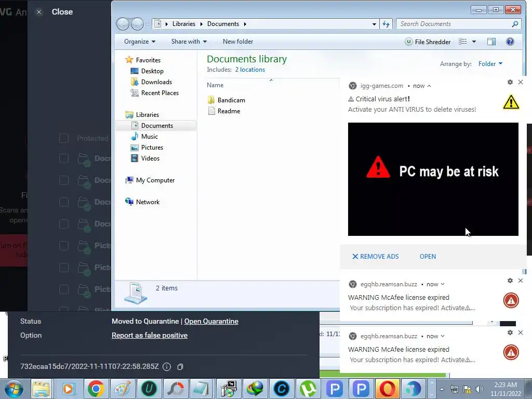Open Internet Download Manager taskbar icon
The width and height of the screenshot is (532, 399).
click(x=255, y=389)
